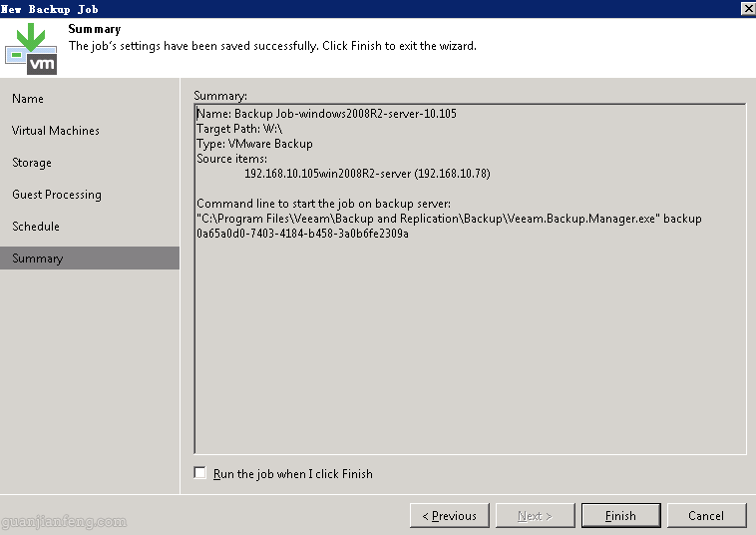Click the job Name line in summary

tap(326, 114)
